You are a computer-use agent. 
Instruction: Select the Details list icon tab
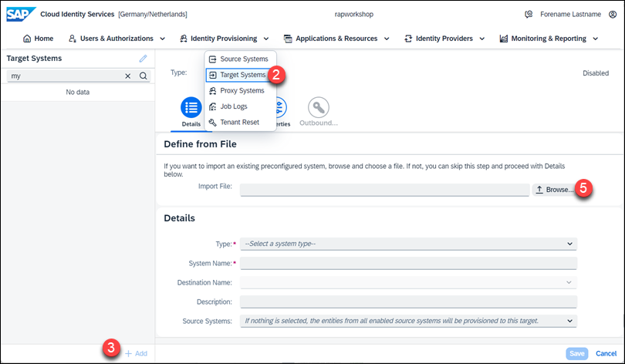coord(191,107)
